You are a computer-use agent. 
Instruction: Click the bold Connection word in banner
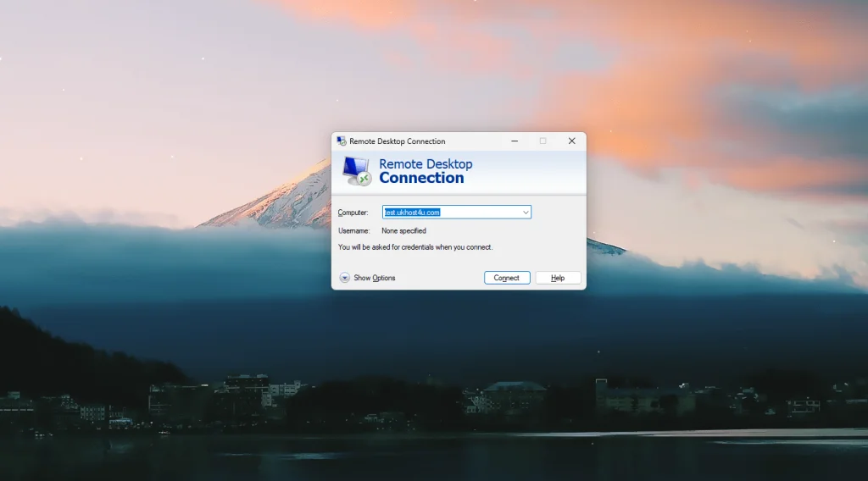point(421,178)
